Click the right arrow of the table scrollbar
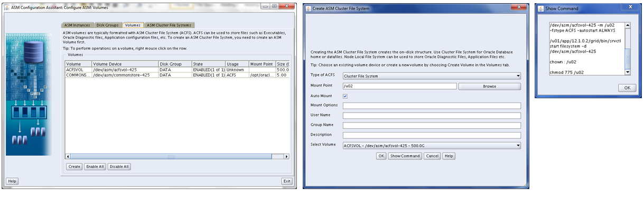The image size is (644, 207). tap(287, 157)
